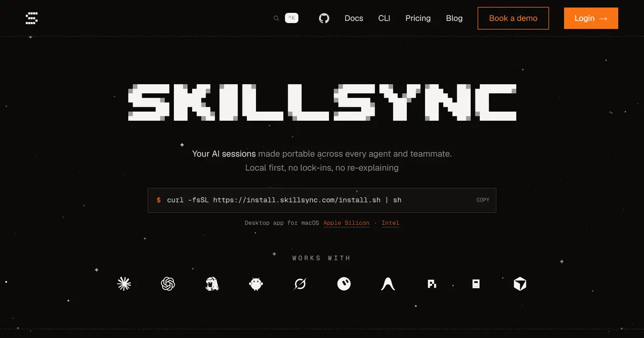
Task: Click the white circle face logo
Action: (344, 284)
